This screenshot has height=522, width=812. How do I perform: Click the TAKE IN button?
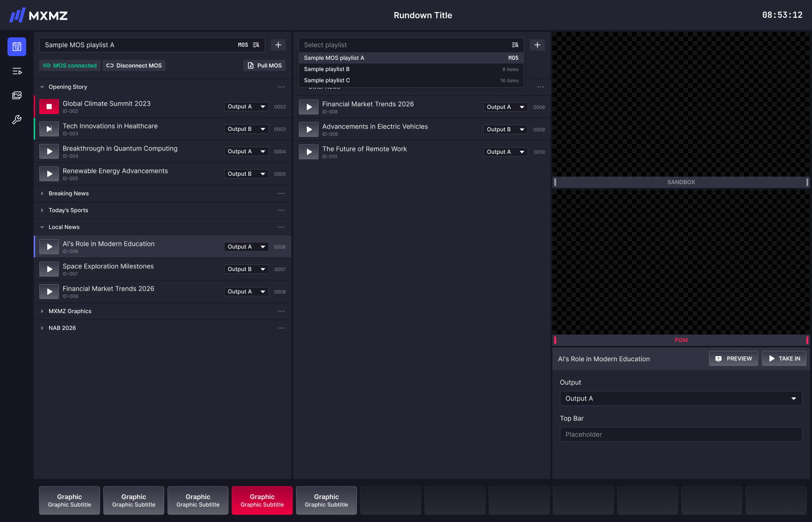pyautogui.click(x=784, y=358)
